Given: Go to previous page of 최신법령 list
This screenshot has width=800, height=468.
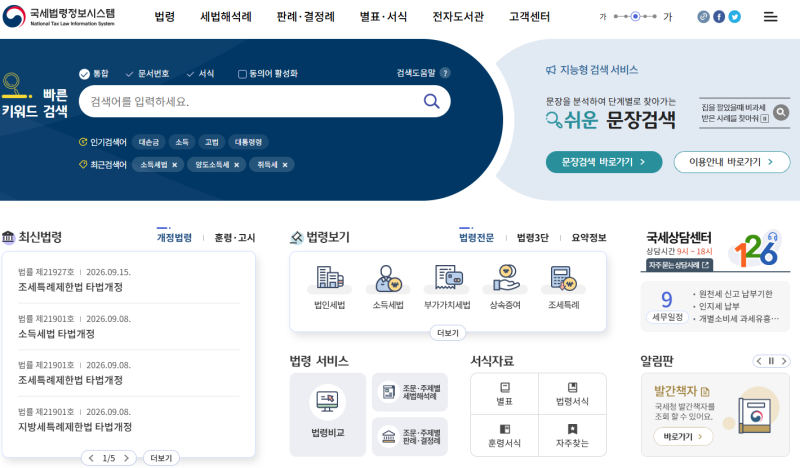Looking at the screenshot, I should pos(91,458).
